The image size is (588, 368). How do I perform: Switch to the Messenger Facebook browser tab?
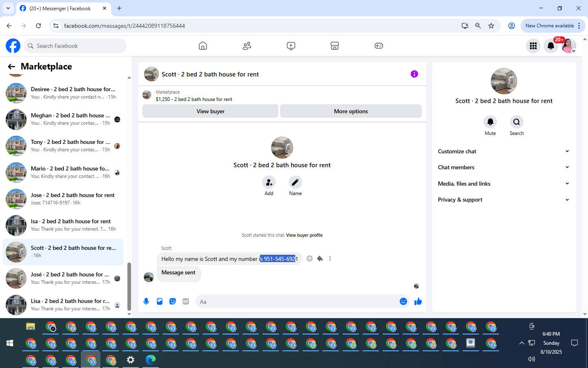(63, 8)
